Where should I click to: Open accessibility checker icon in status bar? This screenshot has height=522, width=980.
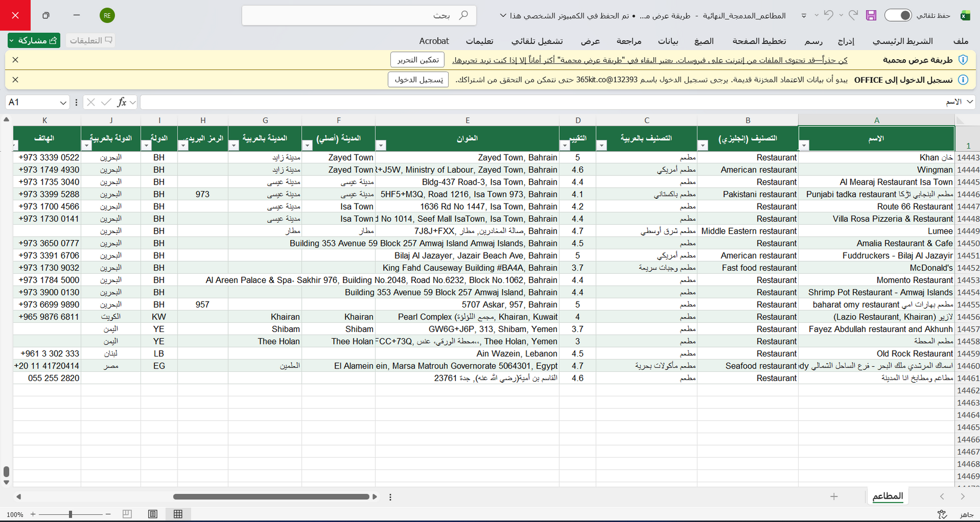coord(942,514)
